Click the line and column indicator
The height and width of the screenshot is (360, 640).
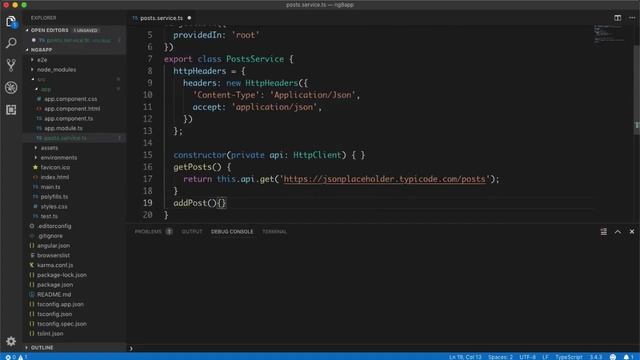(x=465, y=357)
